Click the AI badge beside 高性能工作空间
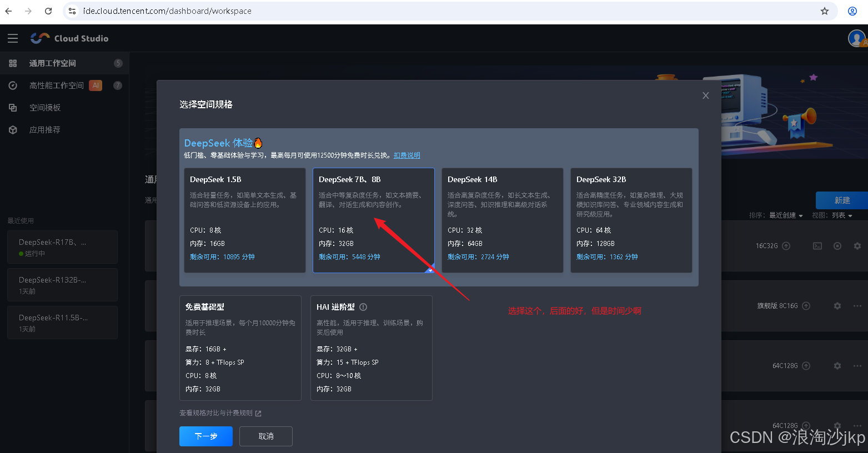The image size is (868, 453). 96,85
